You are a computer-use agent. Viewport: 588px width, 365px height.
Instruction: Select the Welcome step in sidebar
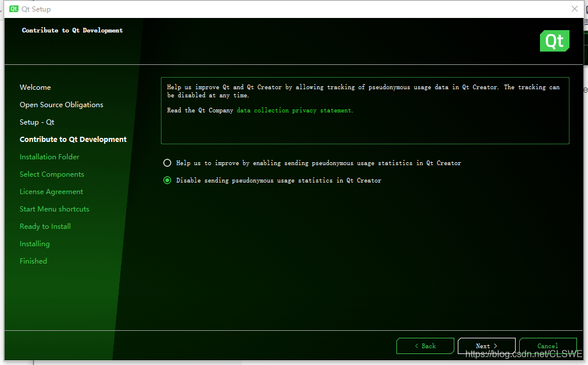click(35, 87)
